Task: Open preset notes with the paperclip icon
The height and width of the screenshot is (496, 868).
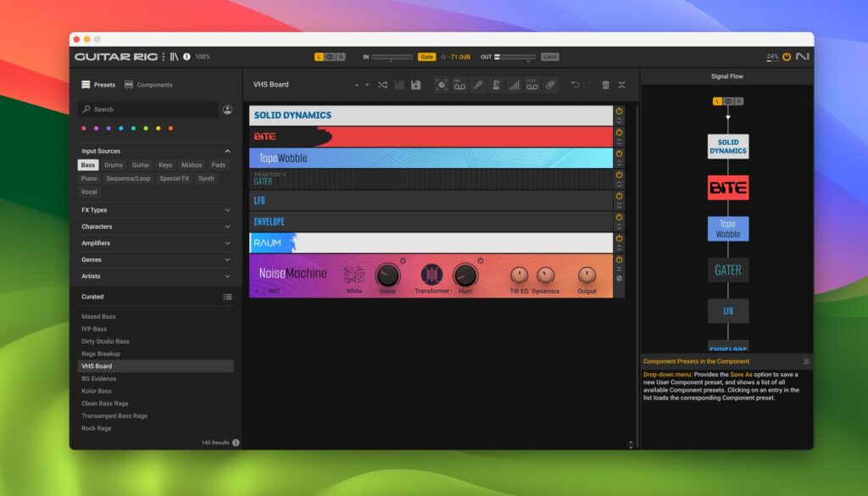Action: tap(549, 85)
